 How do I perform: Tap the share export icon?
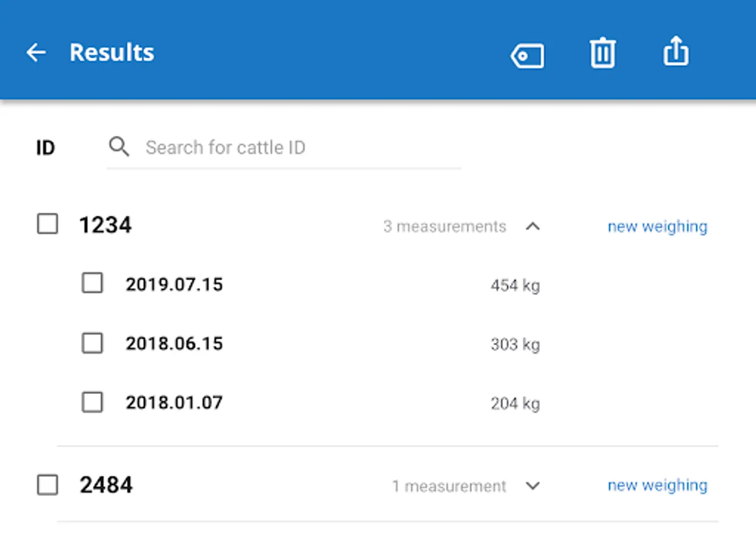click(x=676, y=52)
